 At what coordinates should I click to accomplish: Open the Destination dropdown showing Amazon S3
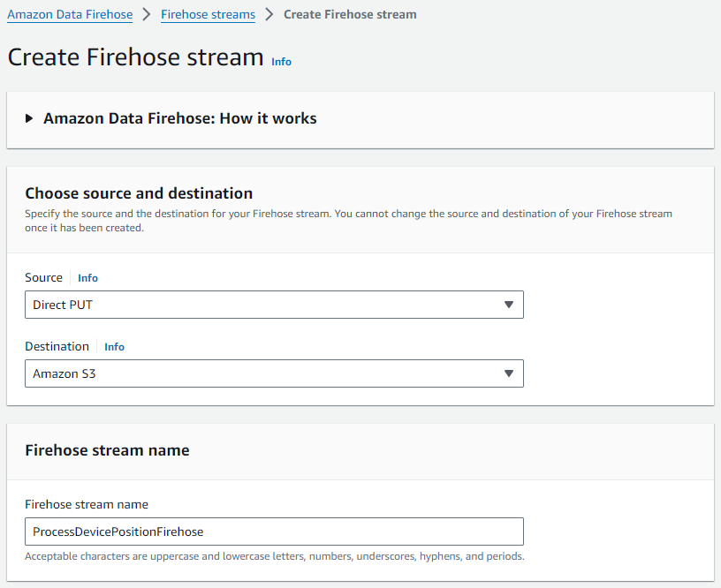coord(274,373)
